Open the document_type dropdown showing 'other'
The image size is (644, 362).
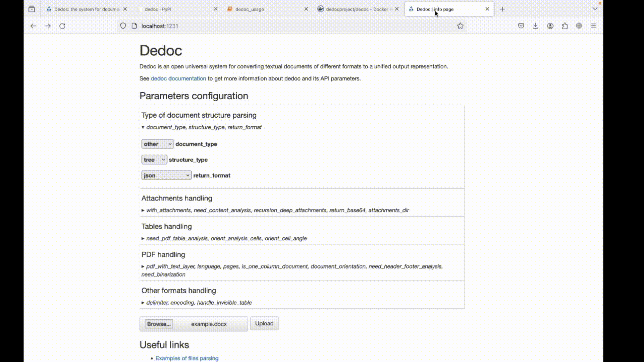click(x=157, y=144)
